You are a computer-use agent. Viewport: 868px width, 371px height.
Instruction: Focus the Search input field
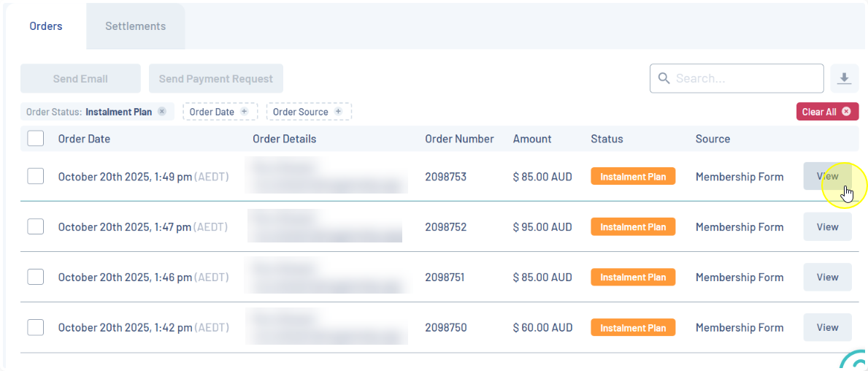[x=737, y=79]
